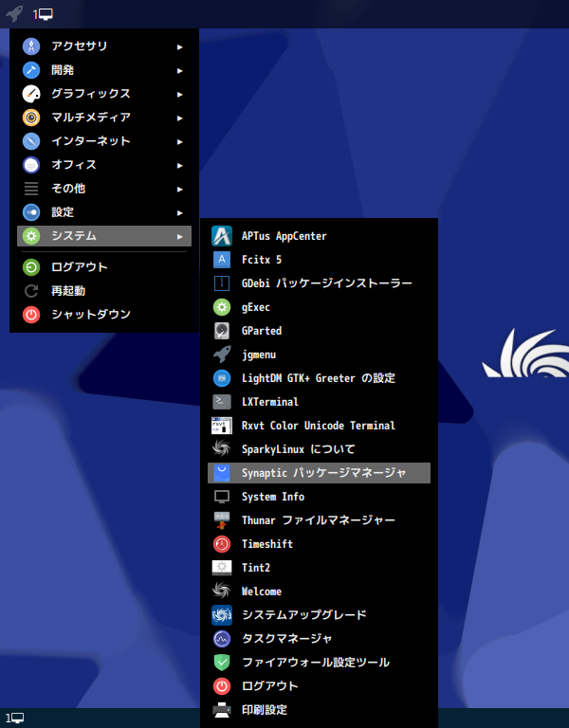Open the オフィス menu entry
Screen dimensions: 569x728
point(104,164)
